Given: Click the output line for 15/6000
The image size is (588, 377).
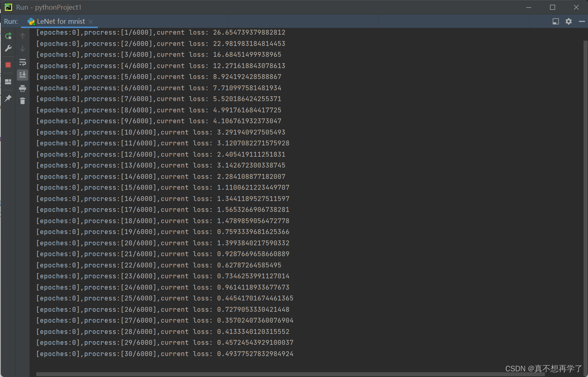Looking at the screenshot, I should tap(163, 187).
